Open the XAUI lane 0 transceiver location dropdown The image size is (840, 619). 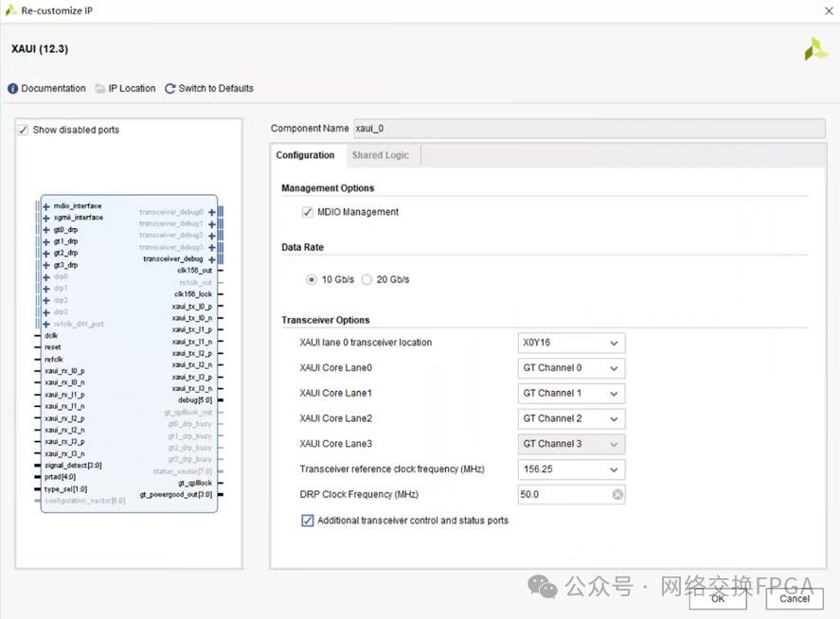[571, 344]
